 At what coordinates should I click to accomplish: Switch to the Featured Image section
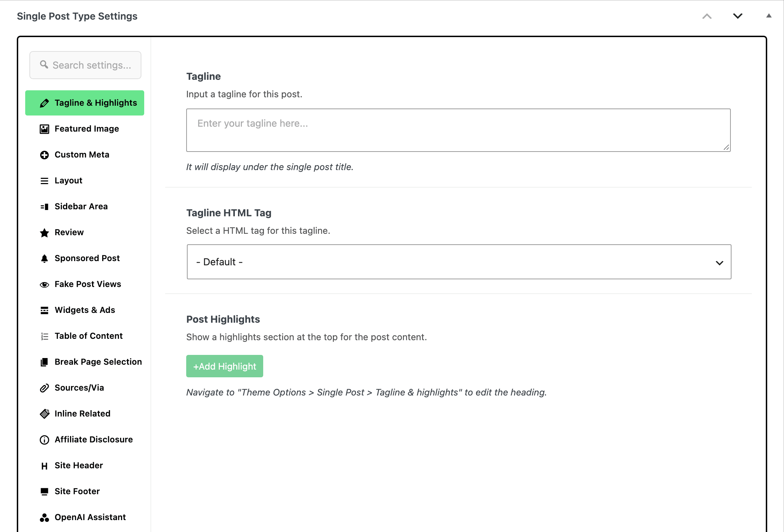[x=85, y=129]
